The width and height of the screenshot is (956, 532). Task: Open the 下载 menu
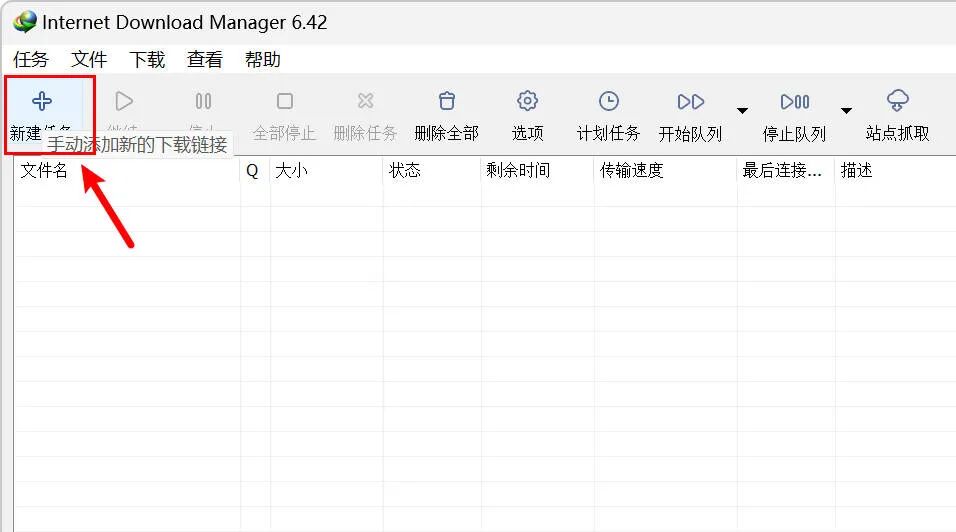pyautogui.click(x=147, y=60)
